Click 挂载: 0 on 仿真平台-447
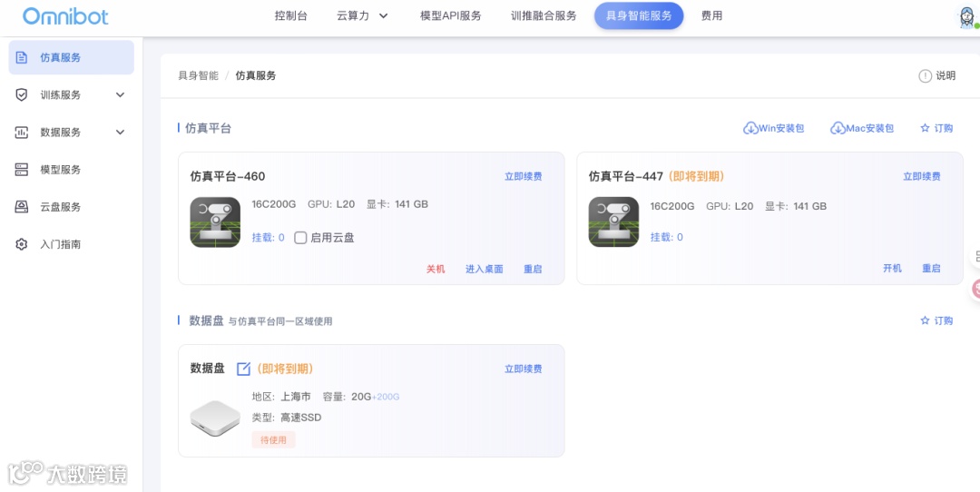 667,238
